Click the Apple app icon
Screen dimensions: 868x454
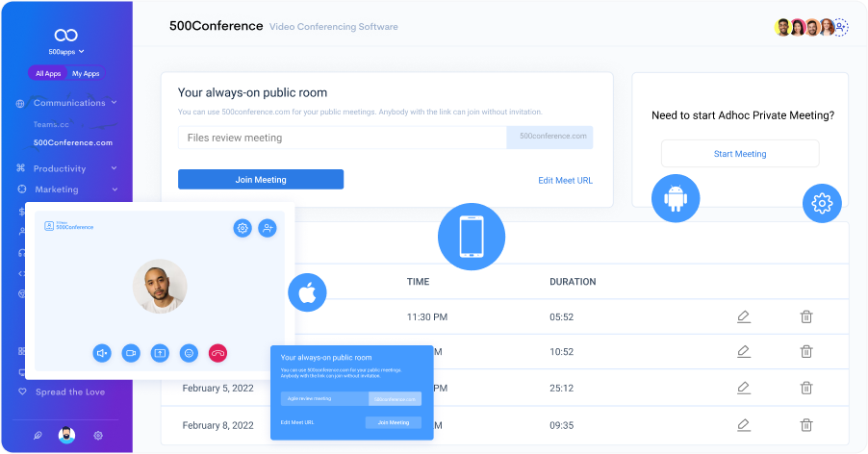pos(307,292)
